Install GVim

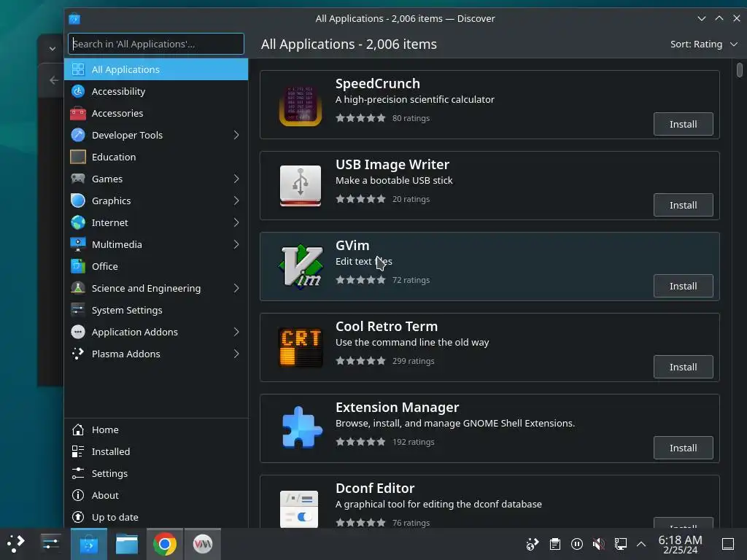[x=683, y=286]
